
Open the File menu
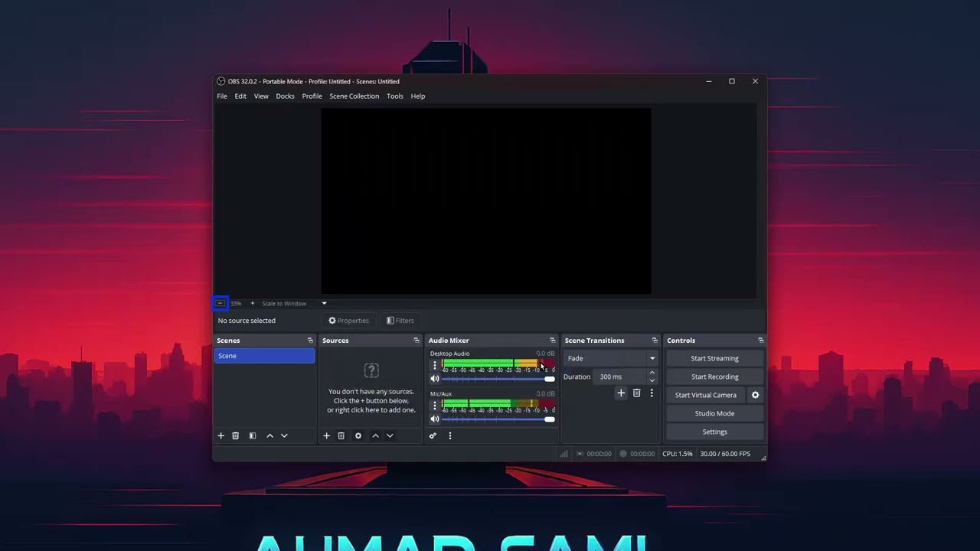222,96
